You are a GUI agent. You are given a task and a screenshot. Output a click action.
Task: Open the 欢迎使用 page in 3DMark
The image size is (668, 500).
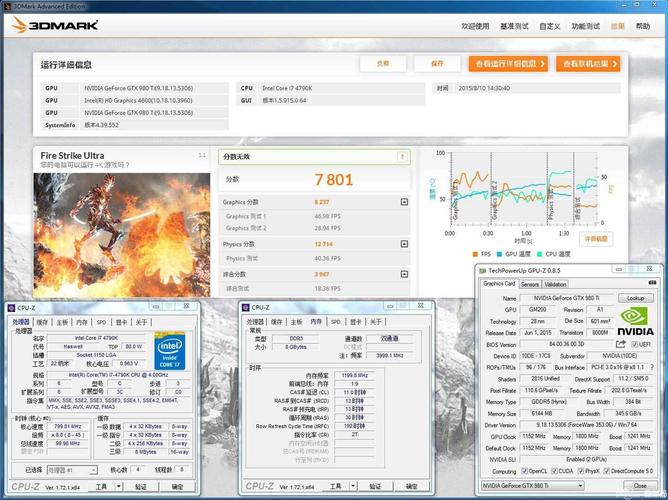(475, 26)
